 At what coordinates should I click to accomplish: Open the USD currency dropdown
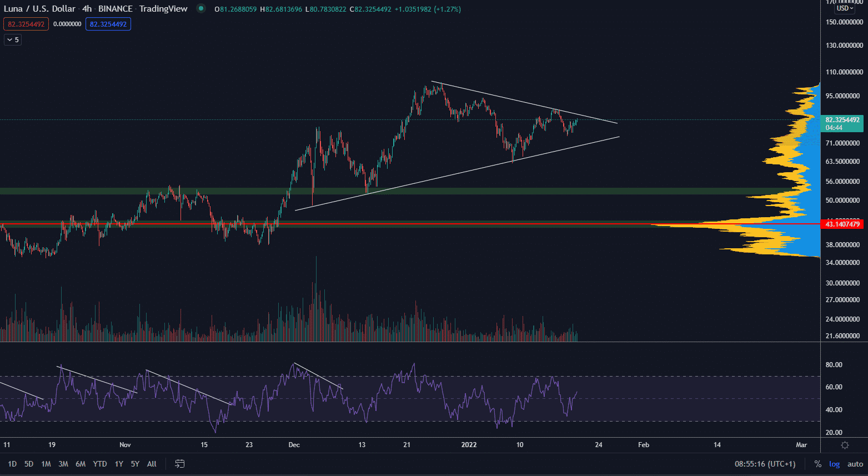[x=845, y=8]
